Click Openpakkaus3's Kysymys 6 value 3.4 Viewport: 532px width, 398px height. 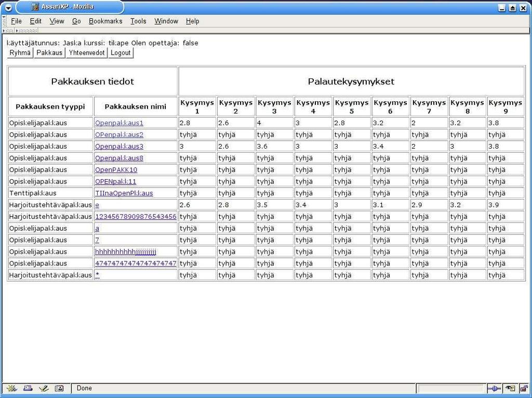click(378, 146)
